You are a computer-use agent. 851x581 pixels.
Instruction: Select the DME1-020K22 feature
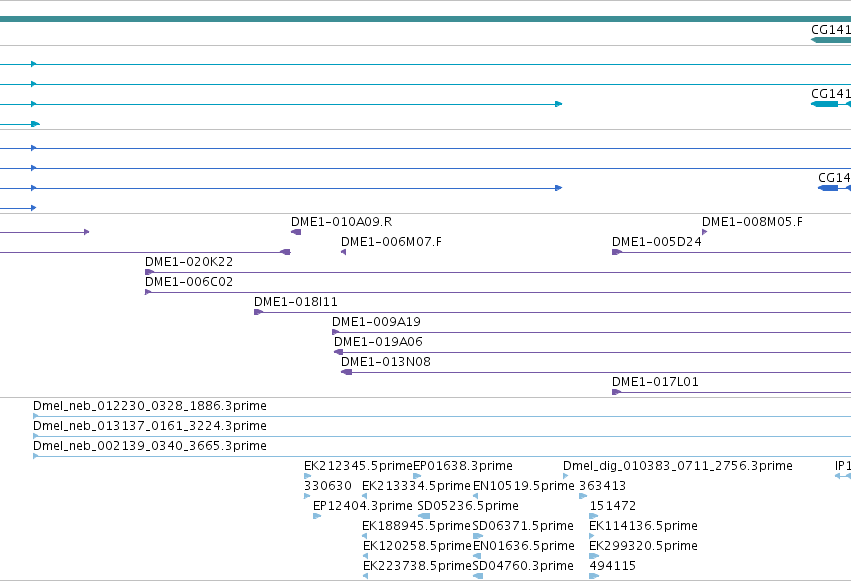click(189, 262)
